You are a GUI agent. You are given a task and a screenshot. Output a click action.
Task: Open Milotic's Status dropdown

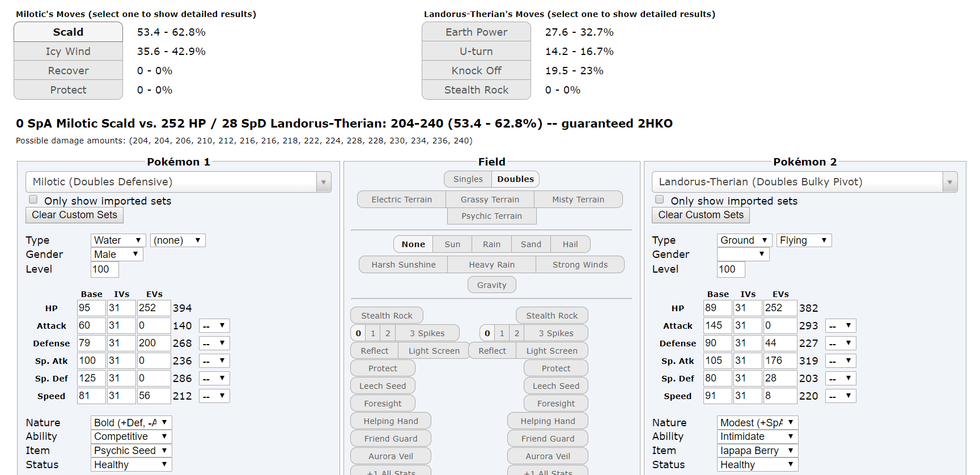click(131, 465)
